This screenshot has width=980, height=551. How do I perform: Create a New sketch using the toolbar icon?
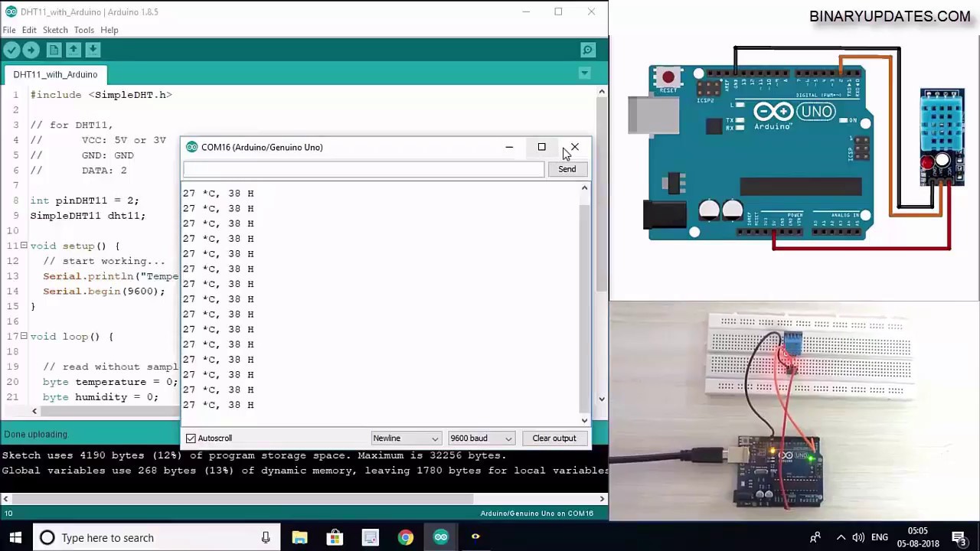click(x=54, y=50)
